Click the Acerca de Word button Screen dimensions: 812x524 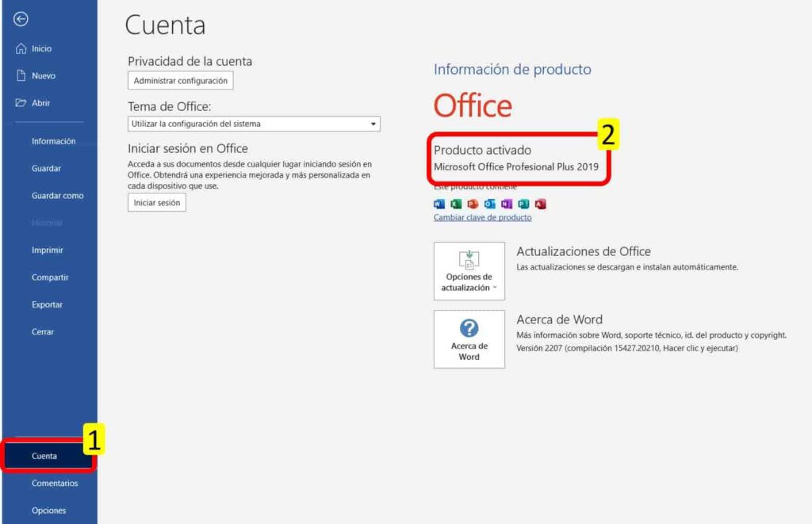pyautogui.click(x=469, y=339)
